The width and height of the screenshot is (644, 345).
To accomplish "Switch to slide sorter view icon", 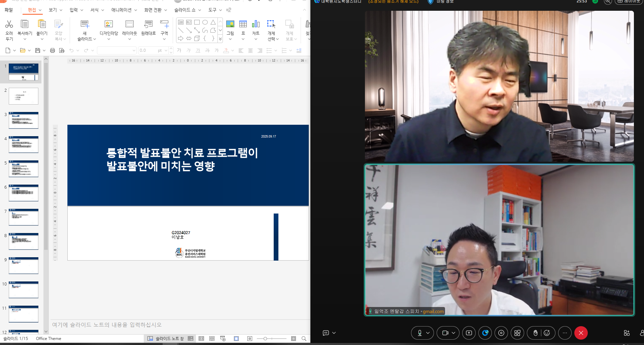I will (201, 339).
